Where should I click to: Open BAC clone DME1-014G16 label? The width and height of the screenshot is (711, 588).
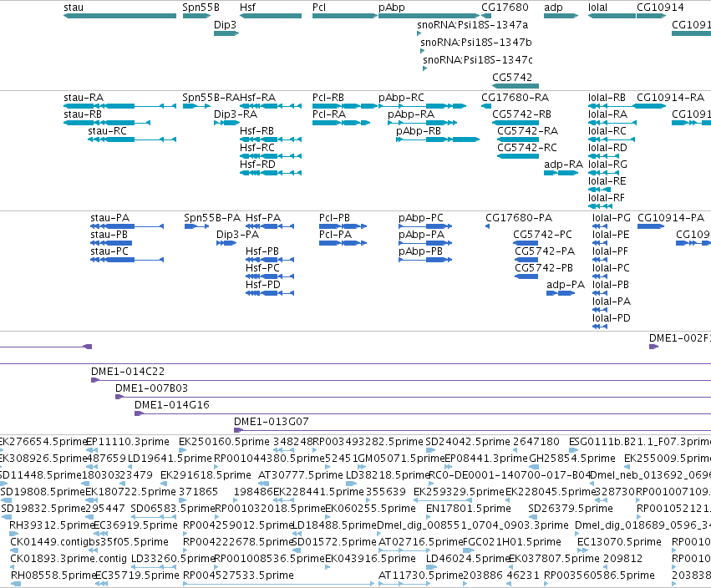(x=172, y=405)
